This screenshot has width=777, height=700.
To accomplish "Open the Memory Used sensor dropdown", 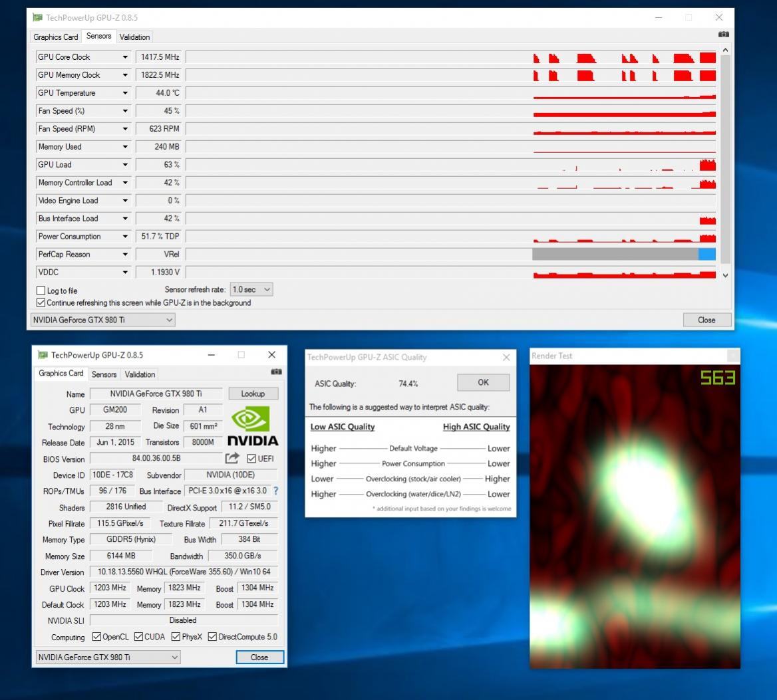I will click(125, 146).
